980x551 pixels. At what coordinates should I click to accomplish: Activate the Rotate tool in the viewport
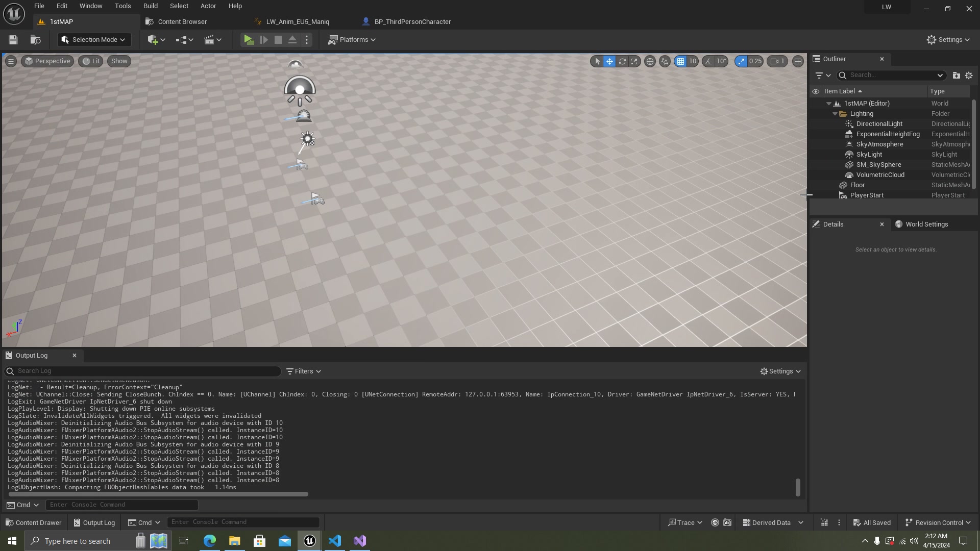[622, 61]
